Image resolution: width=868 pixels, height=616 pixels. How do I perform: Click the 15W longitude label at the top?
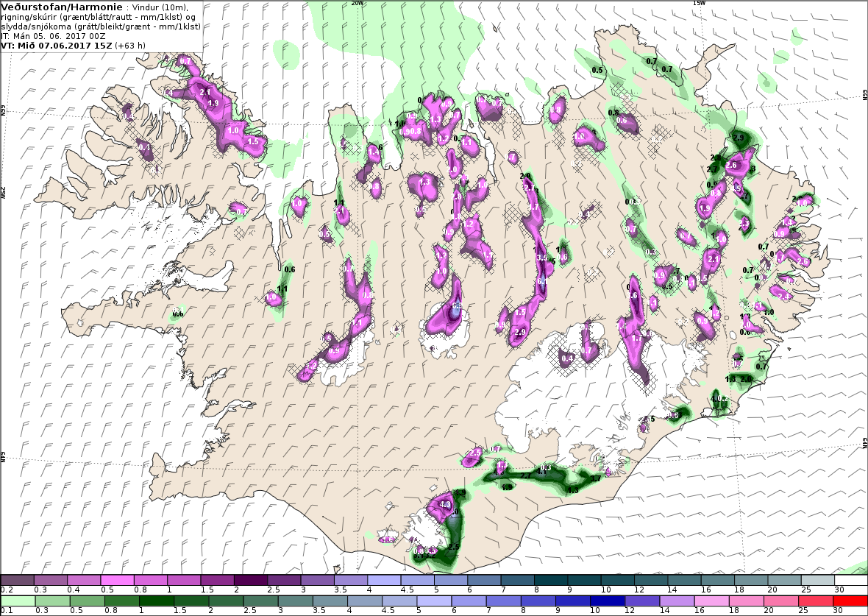[x=699, y=3]
